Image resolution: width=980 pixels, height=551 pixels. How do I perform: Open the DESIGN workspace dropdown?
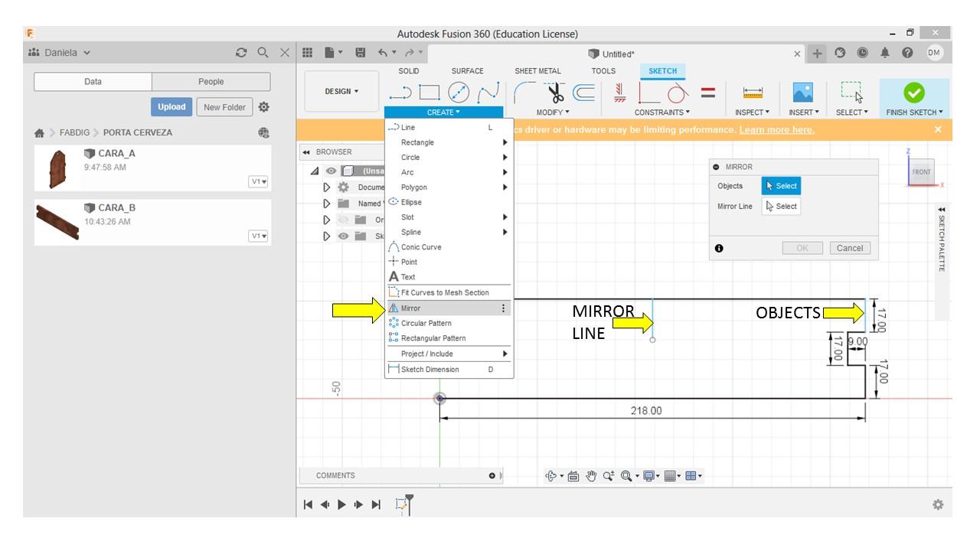[x=341, y=92]
